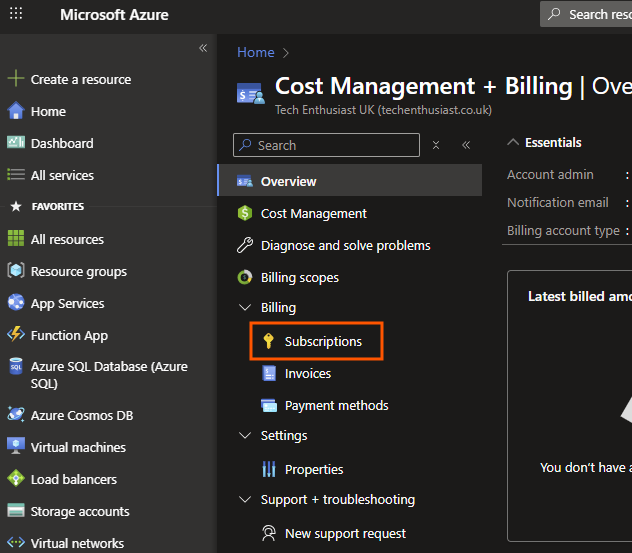632x553 pixels.
Task: Click the New support request headset icon
Action: pos(269,533)
